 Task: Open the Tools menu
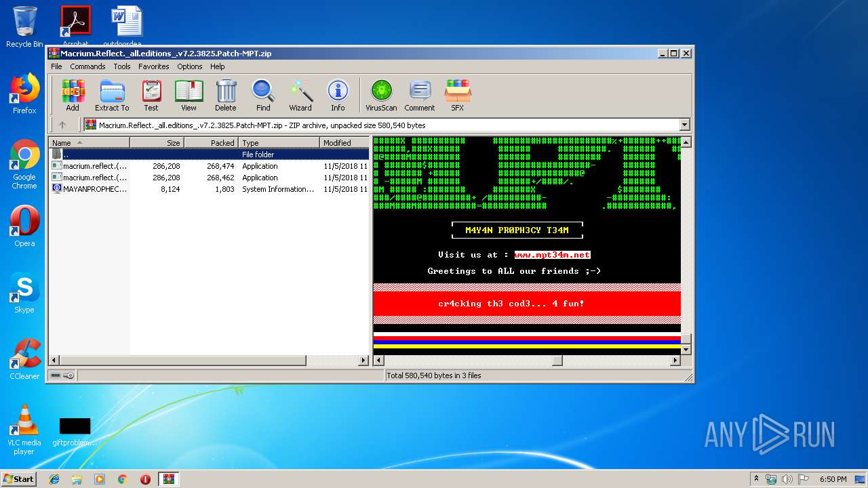(122, 66)
